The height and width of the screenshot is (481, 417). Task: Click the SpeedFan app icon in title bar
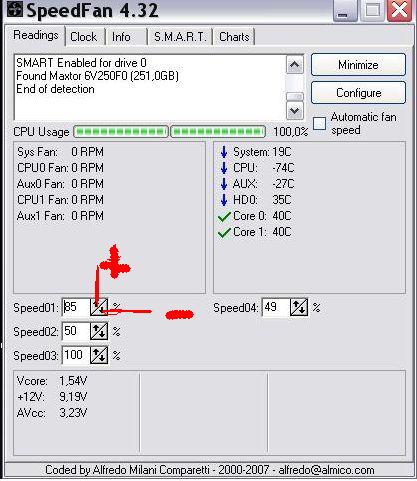pyautogui.click(x=14, y=9)
